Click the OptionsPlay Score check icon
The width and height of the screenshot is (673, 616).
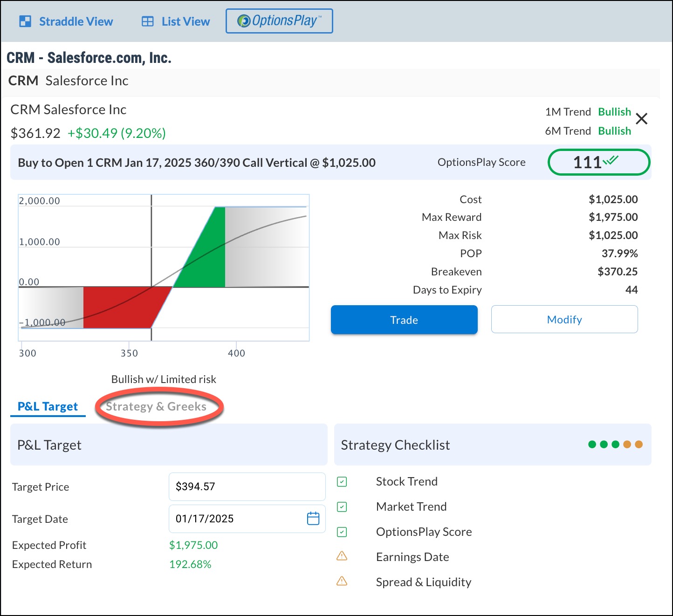[x=342, y=532]
